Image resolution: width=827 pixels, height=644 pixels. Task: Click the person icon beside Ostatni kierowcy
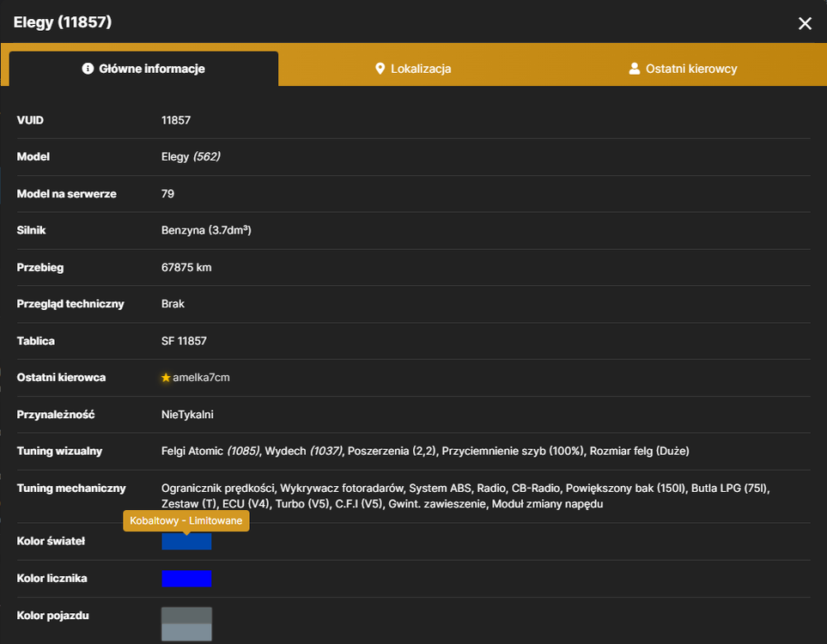click(x=635, y=69)
